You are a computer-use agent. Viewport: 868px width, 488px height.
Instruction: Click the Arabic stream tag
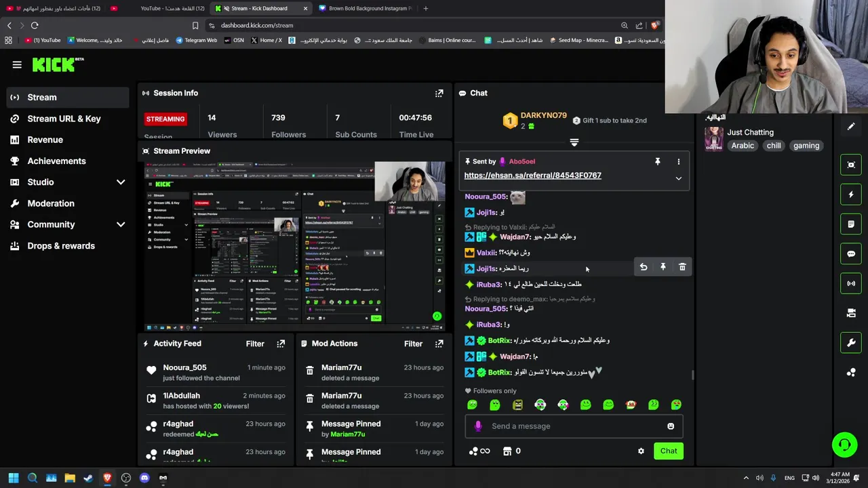pyautogui.click(x=743, y=146)
